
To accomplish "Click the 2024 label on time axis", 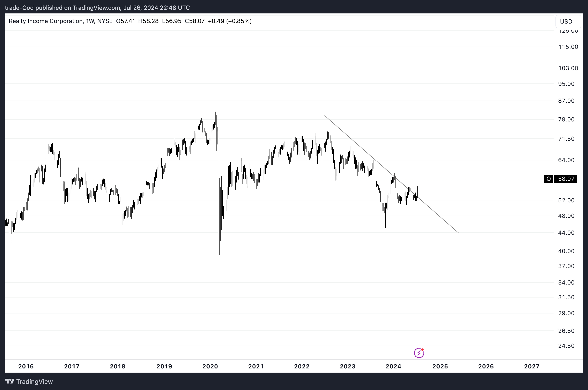I will pos(393,366).
